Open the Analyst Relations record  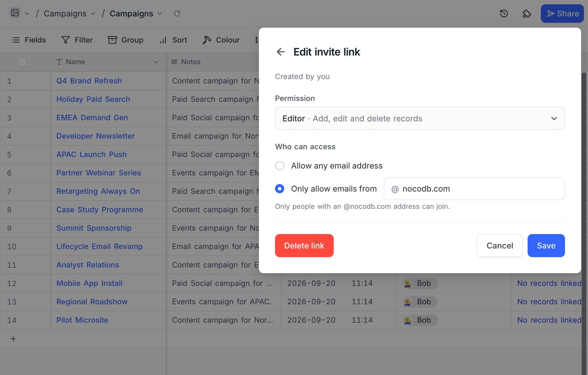click(x=88, y=265)
